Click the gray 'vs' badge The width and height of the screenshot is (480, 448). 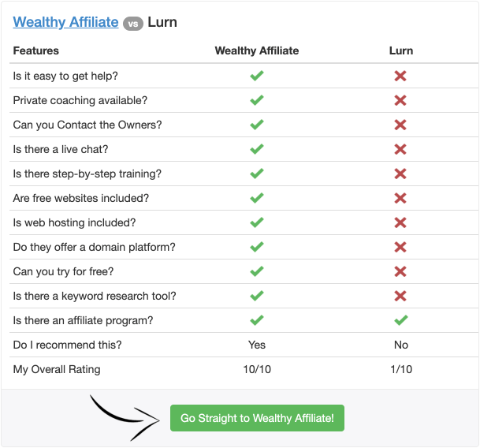tap(133, 24)
